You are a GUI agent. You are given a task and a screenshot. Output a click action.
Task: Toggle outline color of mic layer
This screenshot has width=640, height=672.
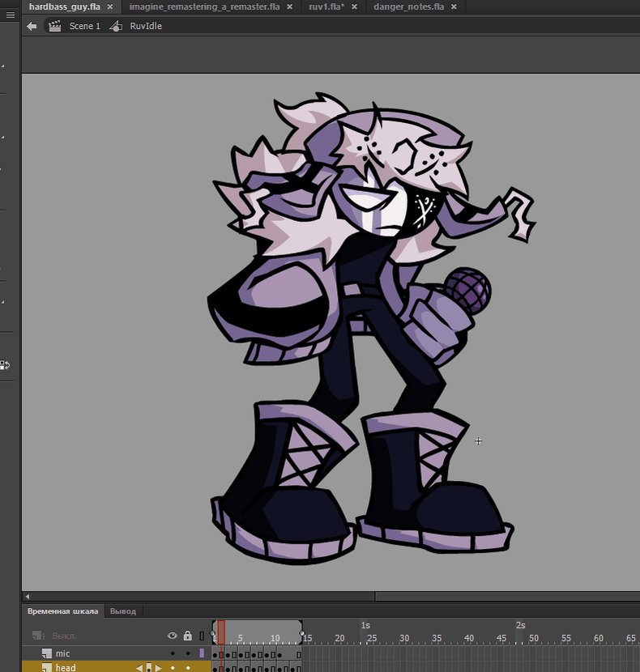tap(202, 653)
